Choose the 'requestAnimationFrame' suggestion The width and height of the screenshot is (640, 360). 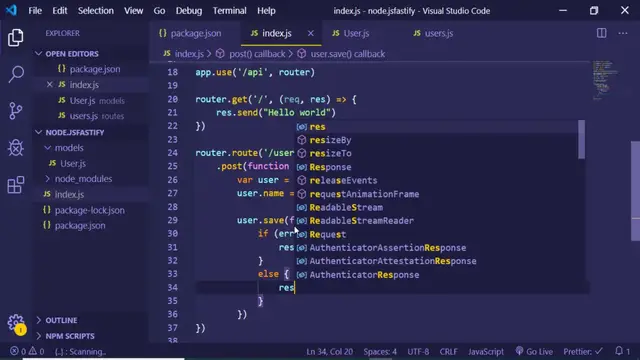(436, 194)
